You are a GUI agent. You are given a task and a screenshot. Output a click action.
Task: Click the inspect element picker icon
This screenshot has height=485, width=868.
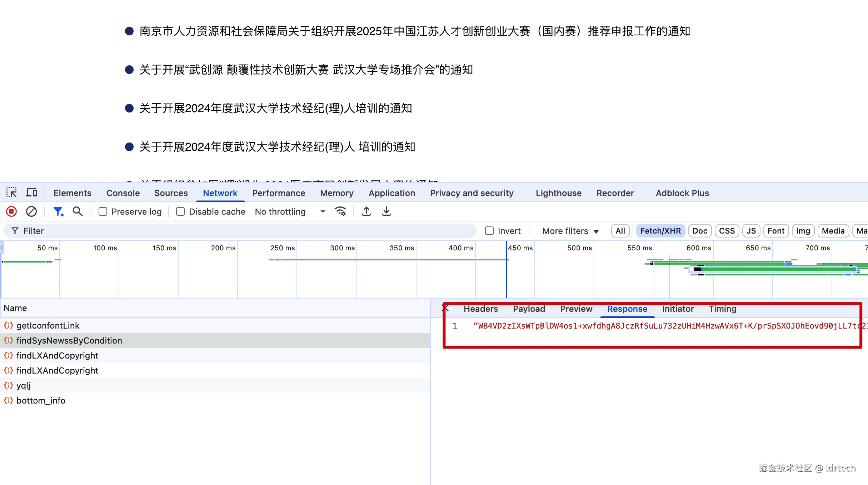[x=11, y=193]
